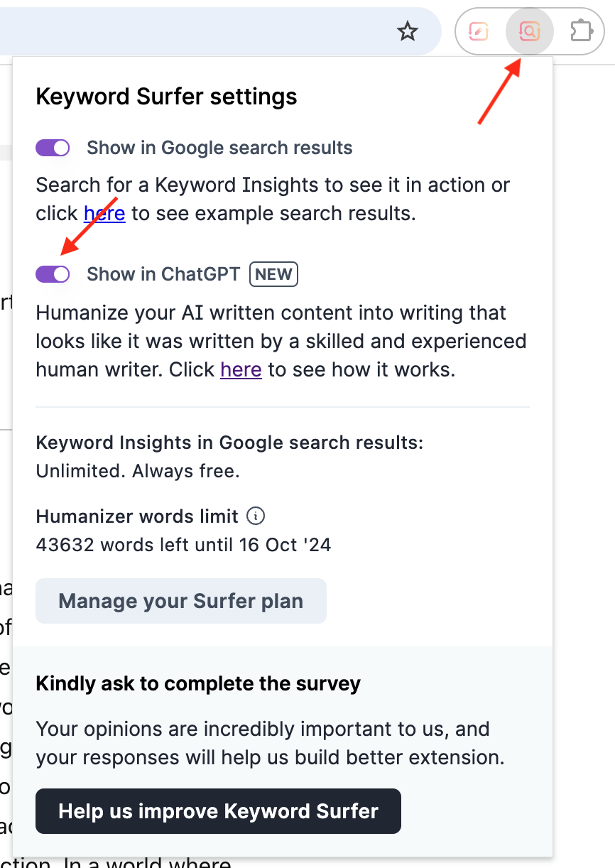Click "Kindly ask to complete the survey" heading

pyautogui.click(x=198, y=683)
